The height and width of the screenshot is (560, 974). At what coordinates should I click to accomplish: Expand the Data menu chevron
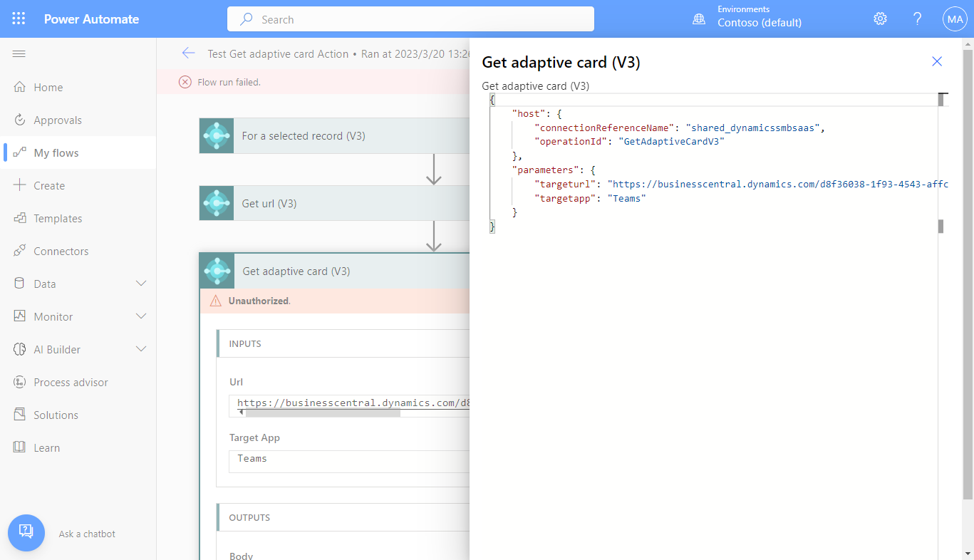click(x=141, y=284)
